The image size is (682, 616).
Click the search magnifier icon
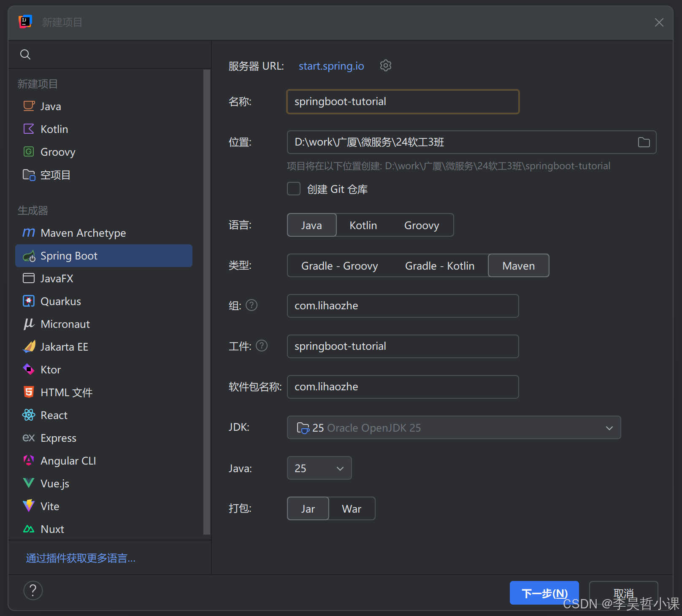coord(25,54)
